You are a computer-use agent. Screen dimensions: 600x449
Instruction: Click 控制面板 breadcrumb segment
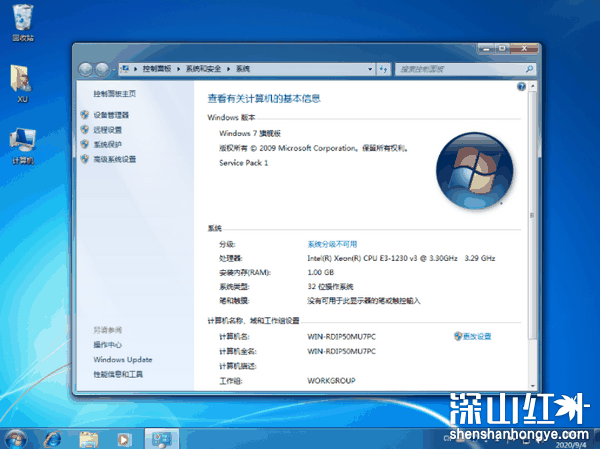[157, 69]
